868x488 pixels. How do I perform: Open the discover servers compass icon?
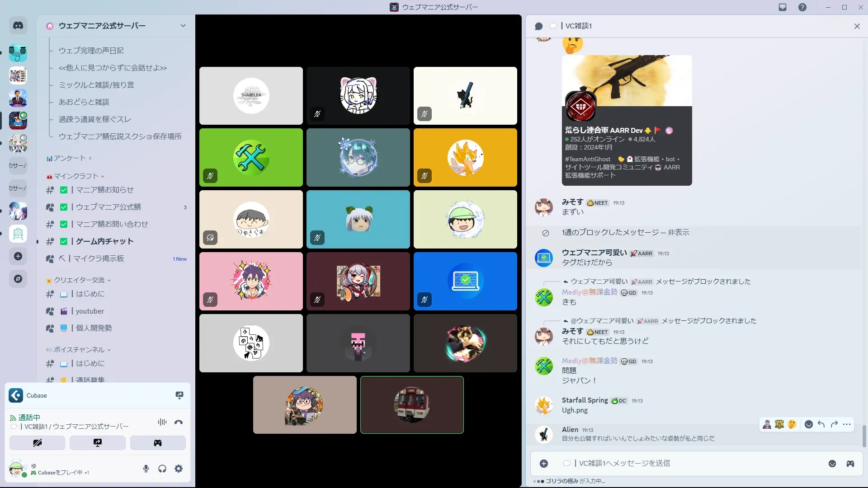[18, 279]
